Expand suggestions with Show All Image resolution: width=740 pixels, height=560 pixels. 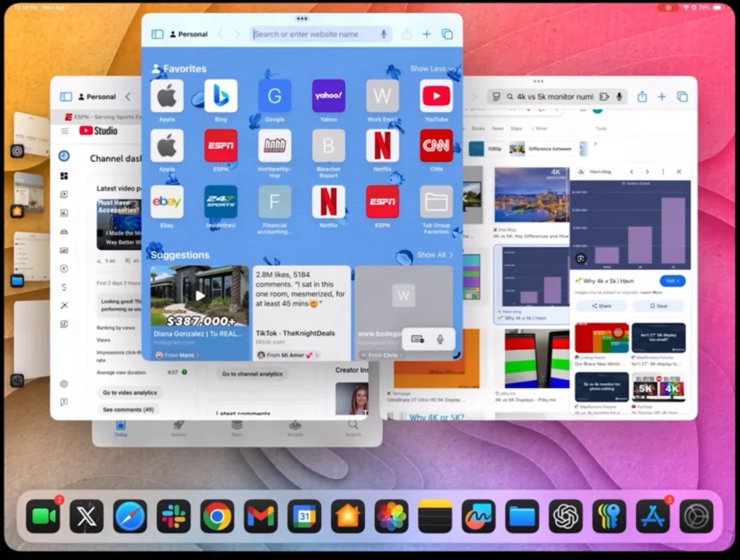click(x=434, y=255)
